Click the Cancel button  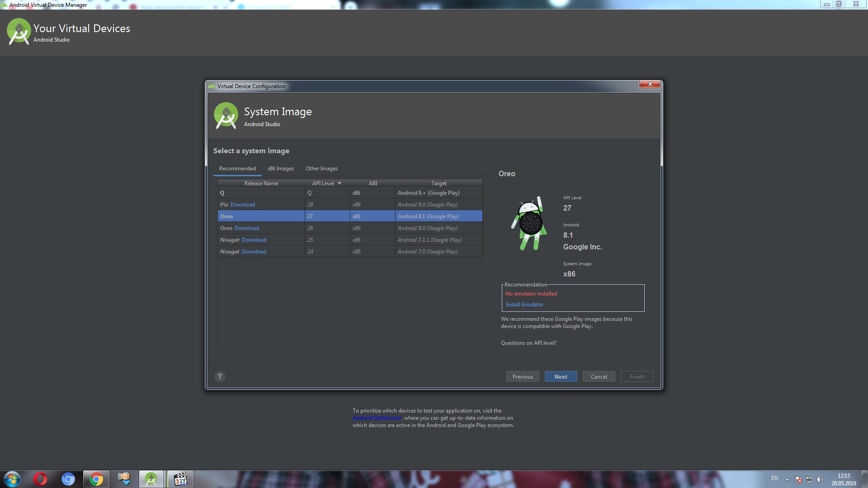599,376
